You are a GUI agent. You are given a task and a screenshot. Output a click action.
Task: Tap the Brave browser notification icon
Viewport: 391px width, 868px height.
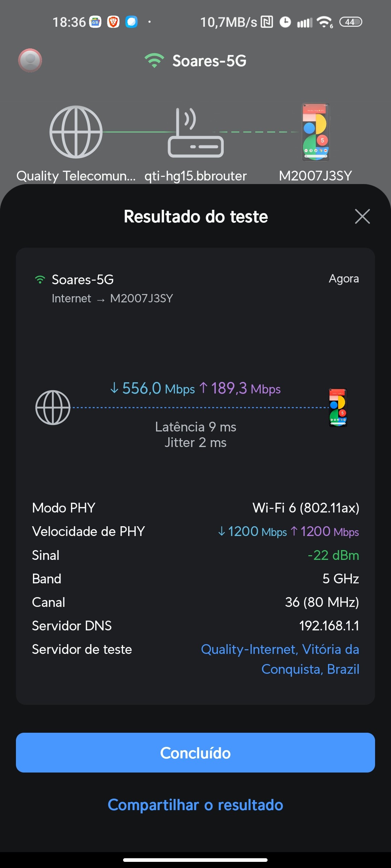113,22
